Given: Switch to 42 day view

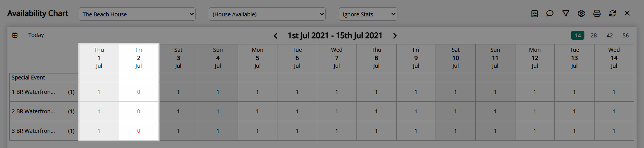Looking at the screenshot, I should pyautogui.click(x=610, y=35).
